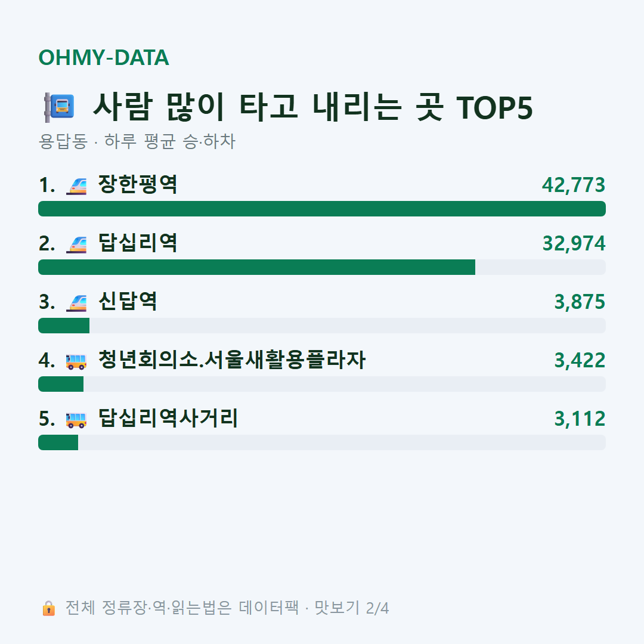Click the full green bar for 장한평역
Viewport: 644px width, 644px height.
point(322,209)
